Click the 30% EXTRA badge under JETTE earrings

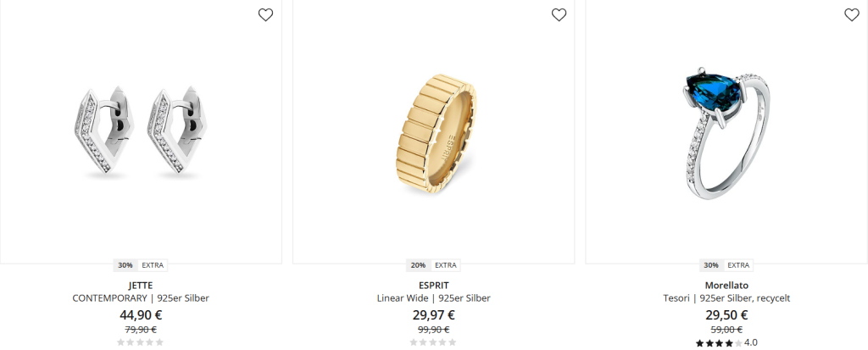coord(141,265)
